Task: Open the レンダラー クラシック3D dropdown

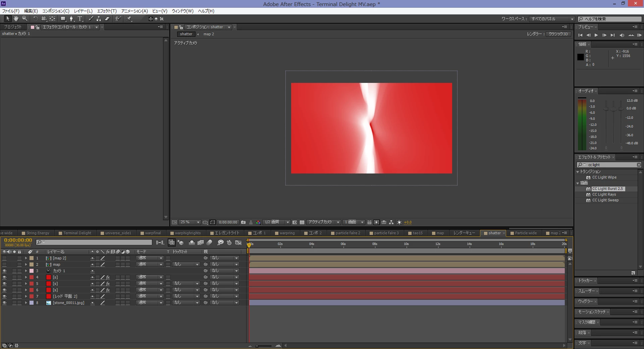Action: pyautogui.click(x=558, y=34)
